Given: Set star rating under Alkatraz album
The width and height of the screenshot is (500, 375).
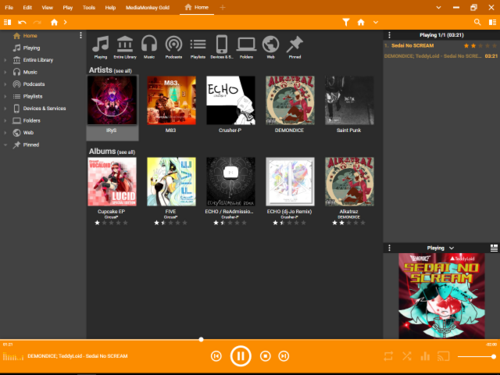Looking at the screenshot, I should (x=349, y=223).
